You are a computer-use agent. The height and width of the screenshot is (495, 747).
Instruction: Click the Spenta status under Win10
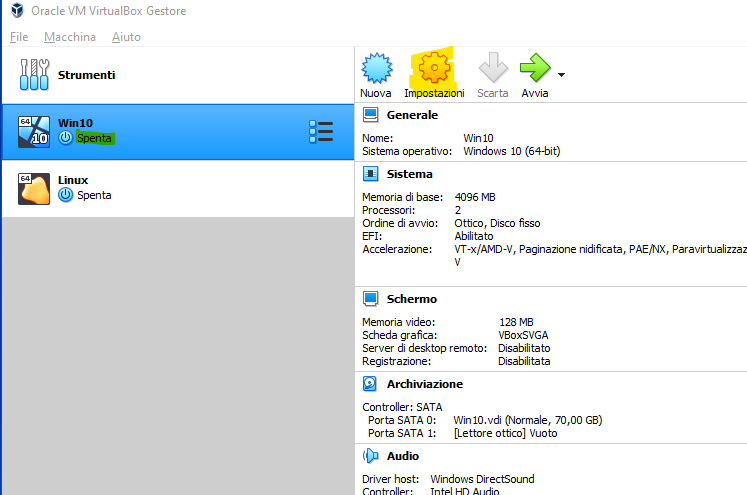94,138
